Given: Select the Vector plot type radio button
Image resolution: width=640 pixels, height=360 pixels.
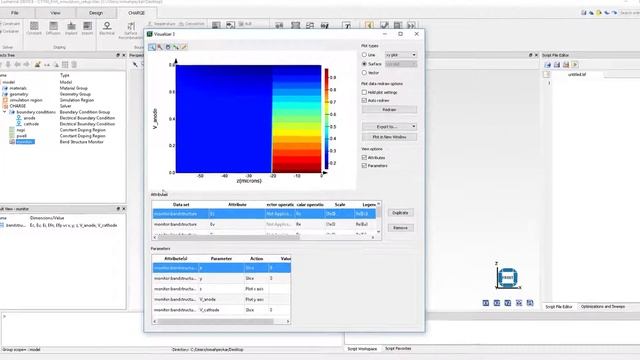Looking at the screenshot, I should click(364, 73).
